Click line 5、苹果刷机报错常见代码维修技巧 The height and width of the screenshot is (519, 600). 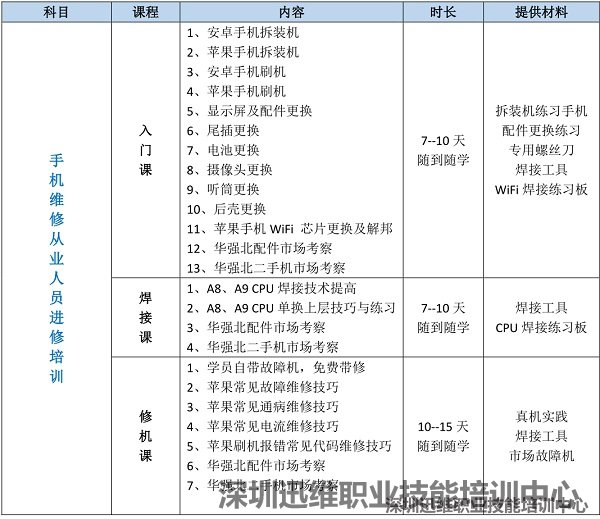pos(289,446)
